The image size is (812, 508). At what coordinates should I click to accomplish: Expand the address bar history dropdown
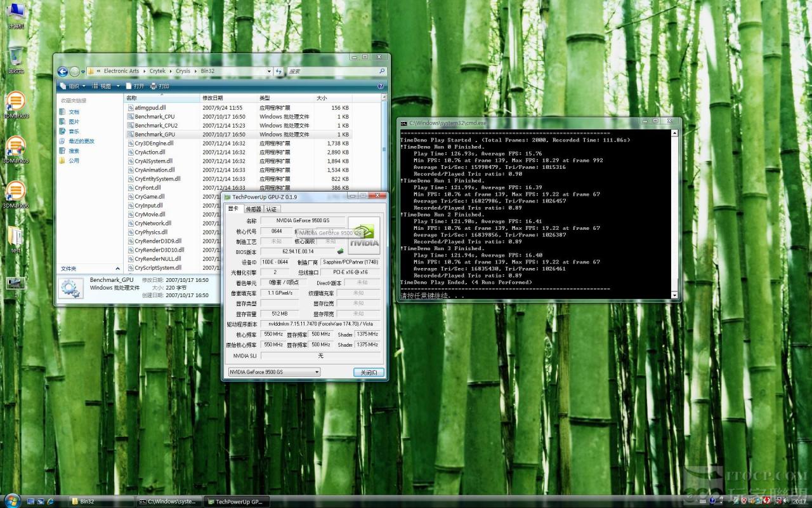(268, 71)
